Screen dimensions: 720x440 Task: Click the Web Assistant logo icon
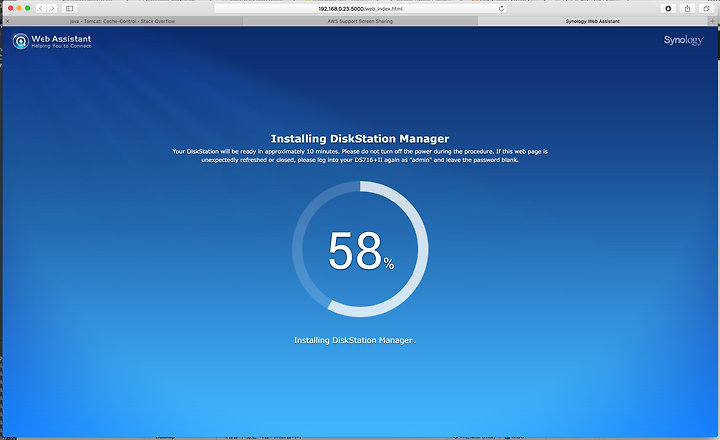coord(21,41)
